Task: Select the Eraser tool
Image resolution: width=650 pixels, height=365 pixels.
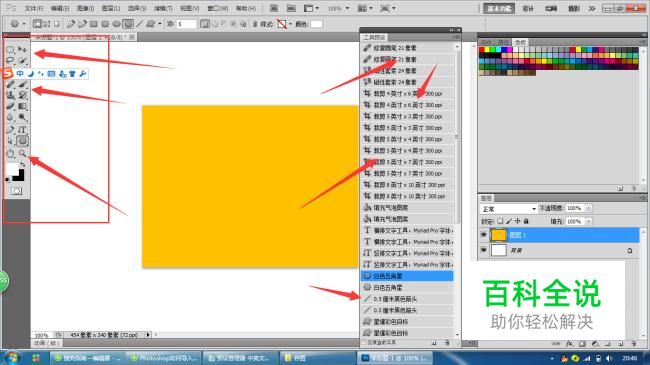Action: click(10, 106)
